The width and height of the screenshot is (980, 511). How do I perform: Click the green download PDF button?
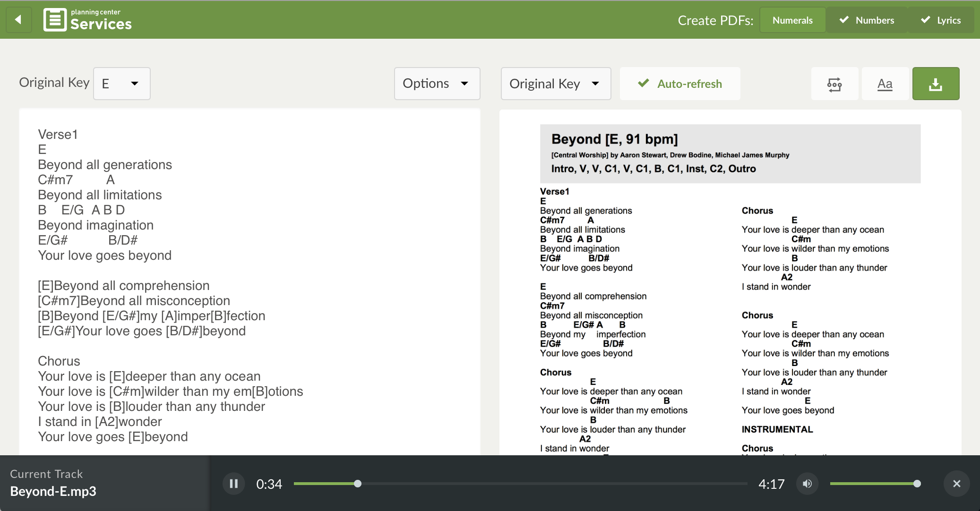(935, 84)
